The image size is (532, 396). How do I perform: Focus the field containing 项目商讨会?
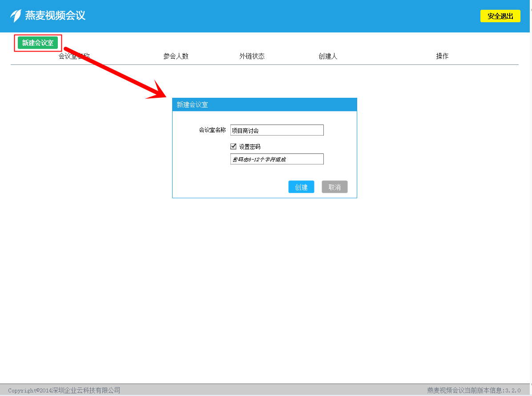[277, 130]
